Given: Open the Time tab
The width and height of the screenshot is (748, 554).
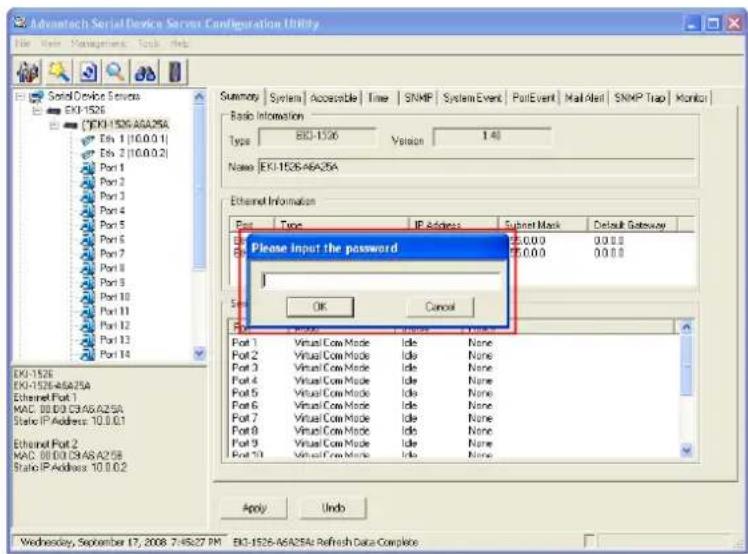Looking at the screenshot, I should pos(378,98).
